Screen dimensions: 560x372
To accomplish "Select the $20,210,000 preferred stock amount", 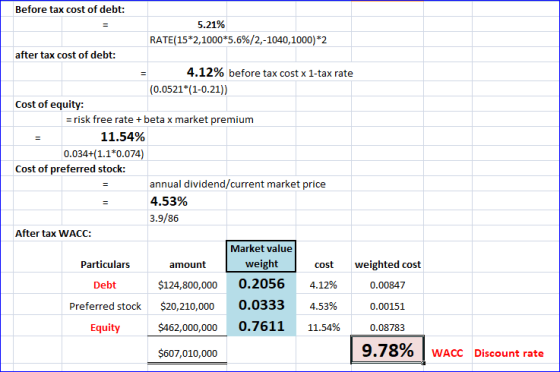I will click(x=187, y=306).
